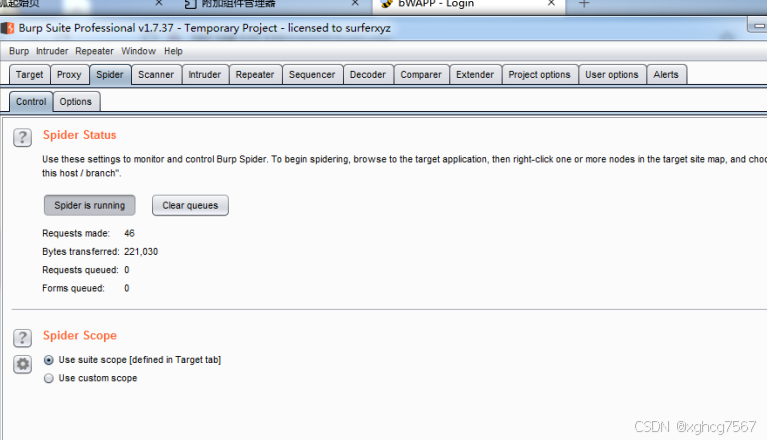Click the Spider Scope heading
The height and width of the screenshot is (440, 767).
(x=80, y=335)
